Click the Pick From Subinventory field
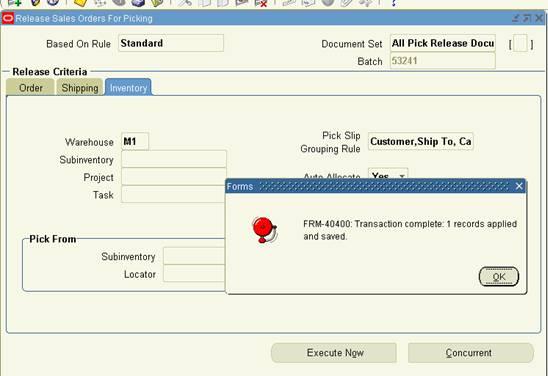The width and height of the screenshot is (548, 376). pos(194,256)
